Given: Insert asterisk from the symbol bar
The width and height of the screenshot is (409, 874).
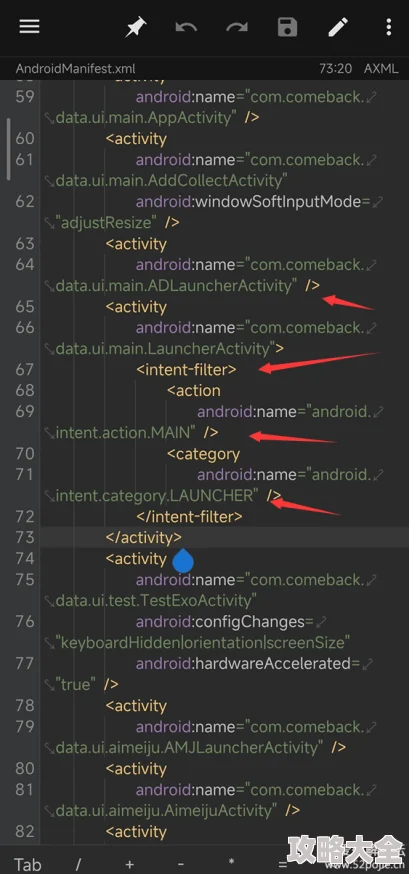Looking at the screenshot, I should 232,865.
